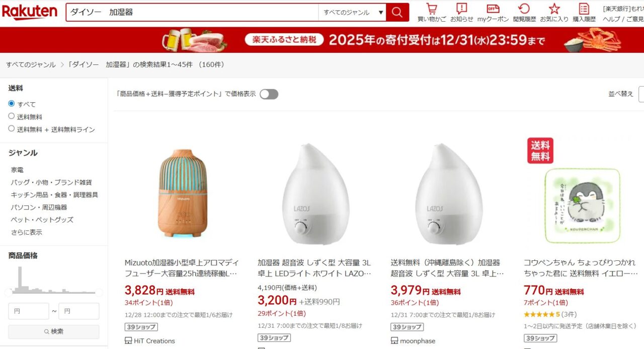Click the Rakuten logo
The height and width of the screenshot is (349, 644).
[30, 12]
